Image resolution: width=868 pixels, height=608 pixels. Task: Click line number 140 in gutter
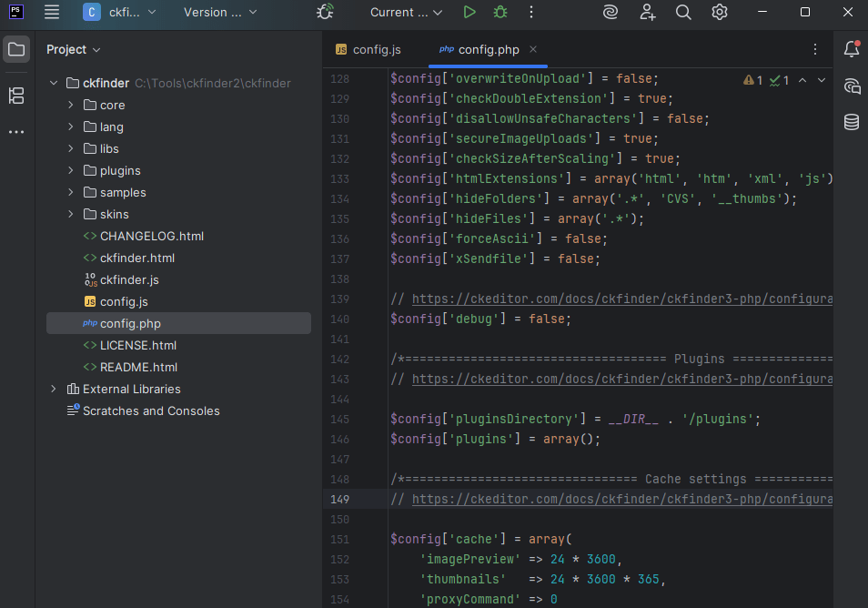340,319
